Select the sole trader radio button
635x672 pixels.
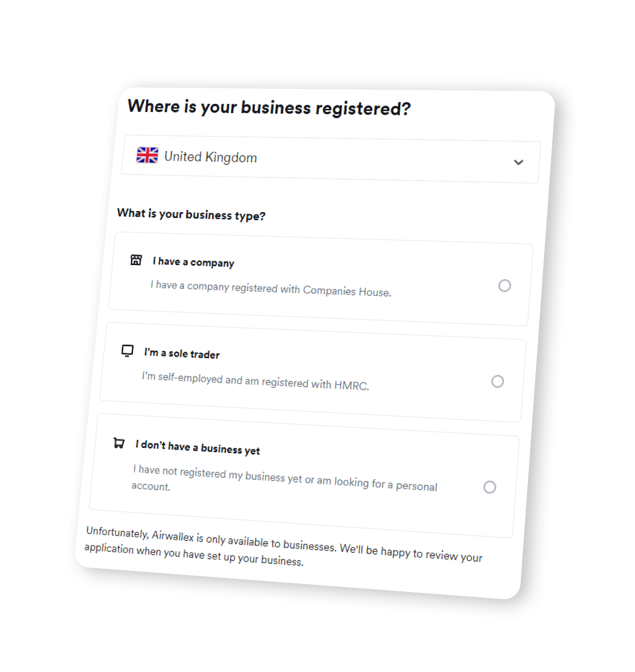coord(498,381)
